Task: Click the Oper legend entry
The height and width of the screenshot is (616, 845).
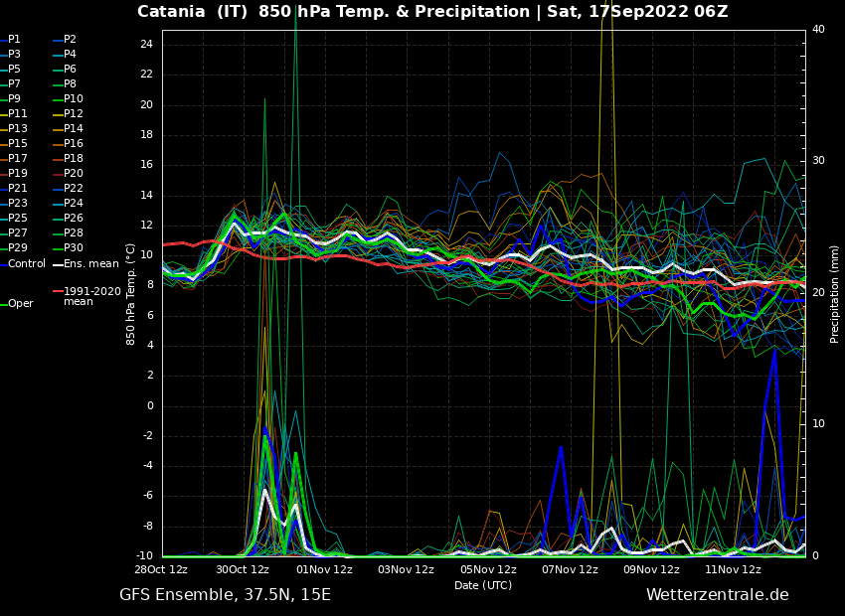Action: (x=20, y=304)
